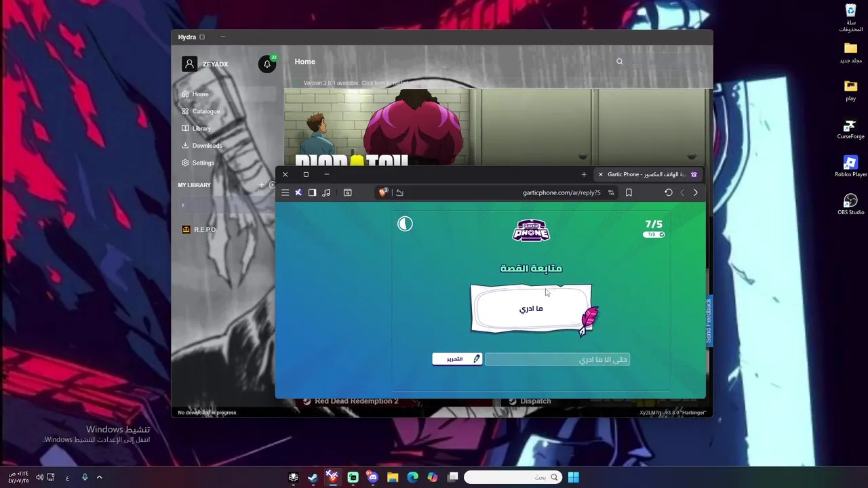This screenshot has width=868, height=488.
Task: Navigate using the right browser arrow
Action: point(695,192)
